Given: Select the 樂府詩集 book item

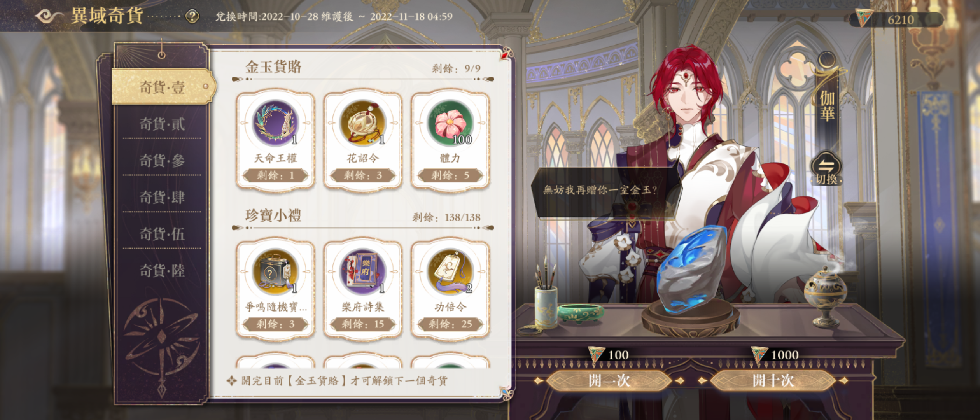Looking at the screenshot, I should pos(362,271).
